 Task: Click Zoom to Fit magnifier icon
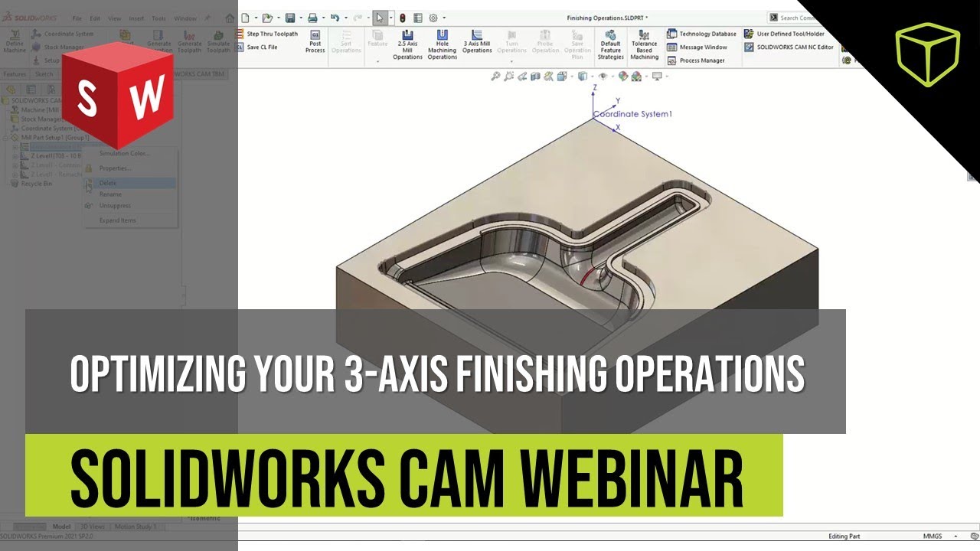click(496, 76)
